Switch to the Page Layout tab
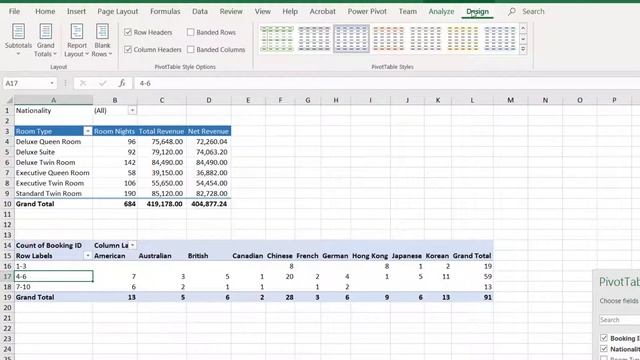Screen dimensions: 640x360 click(118, 11)
